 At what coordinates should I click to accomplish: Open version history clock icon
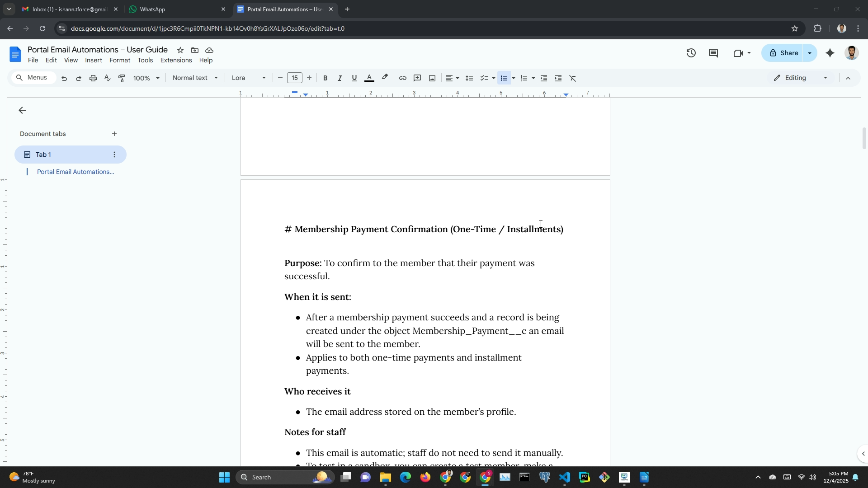pyautogui.click(x=691, y=53)
